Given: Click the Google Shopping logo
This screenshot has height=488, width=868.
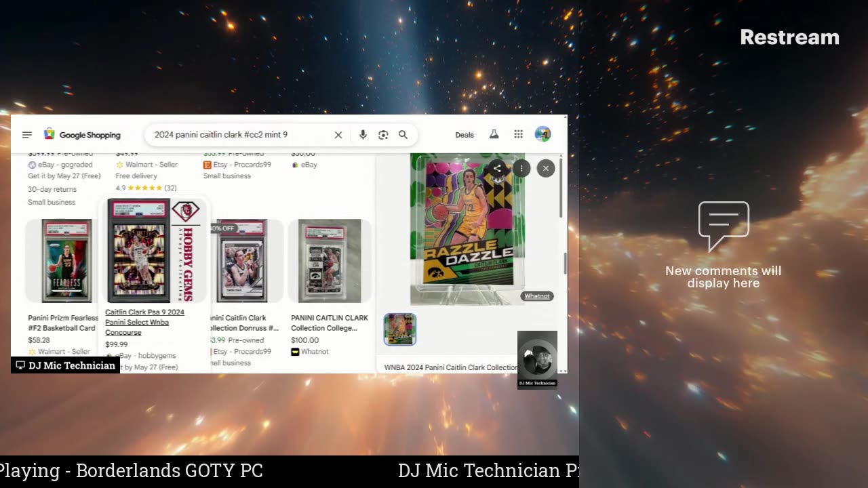Looking at the screenshot, I should [x=82, y=135].
